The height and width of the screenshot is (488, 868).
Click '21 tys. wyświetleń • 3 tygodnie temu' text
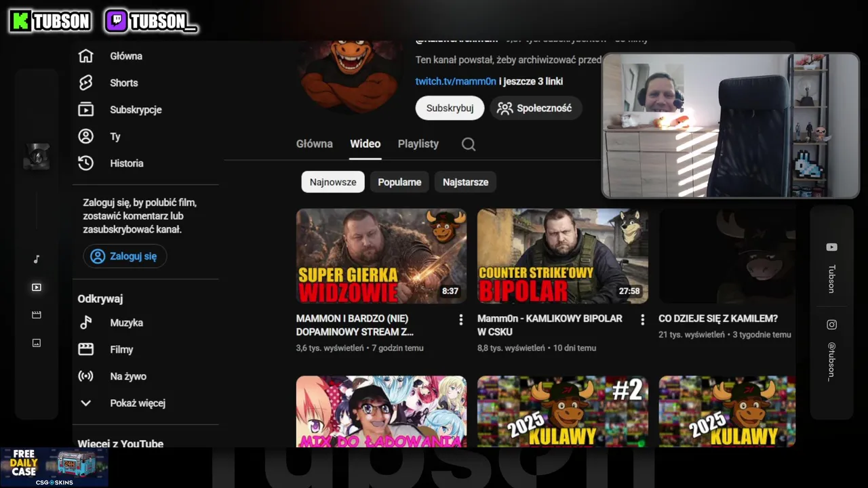click(725, 334)
